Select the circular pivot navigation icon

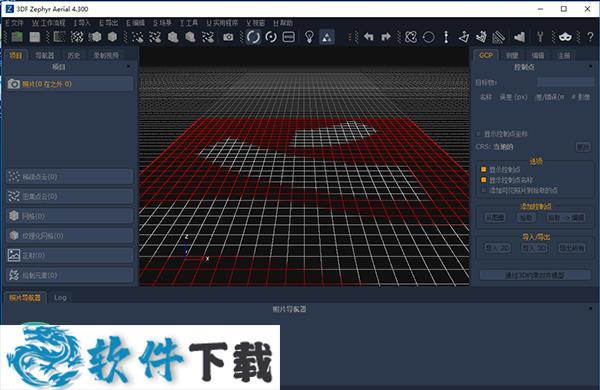tap(271, 37)
